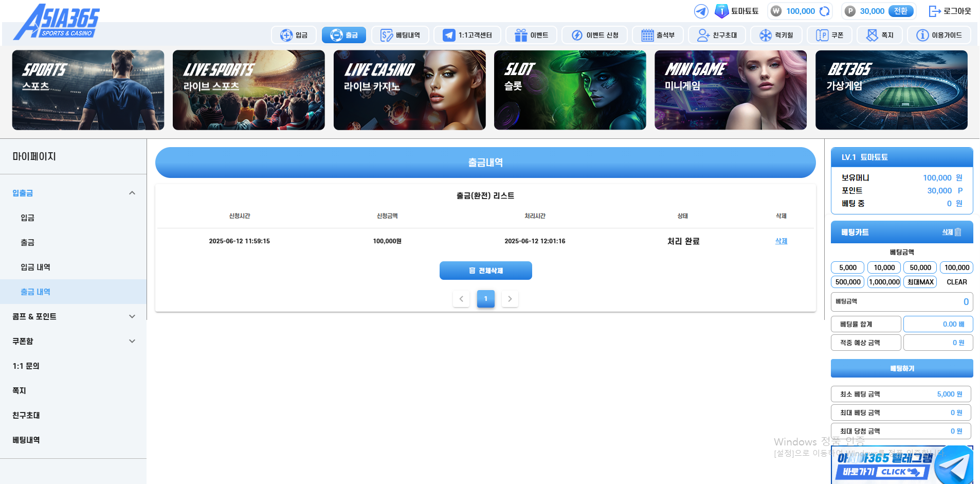Add 1,000,000 to bet amount
Viewport: 980px width, 484px height.
[x=884, y=282]
